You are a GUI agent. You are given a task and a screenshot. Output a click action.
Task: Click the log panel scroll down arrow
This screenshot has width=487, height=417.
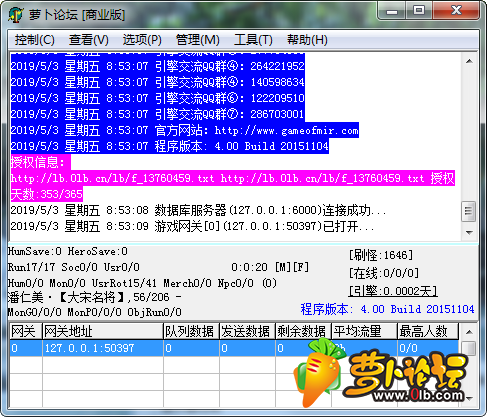click(x=469, y=232)
